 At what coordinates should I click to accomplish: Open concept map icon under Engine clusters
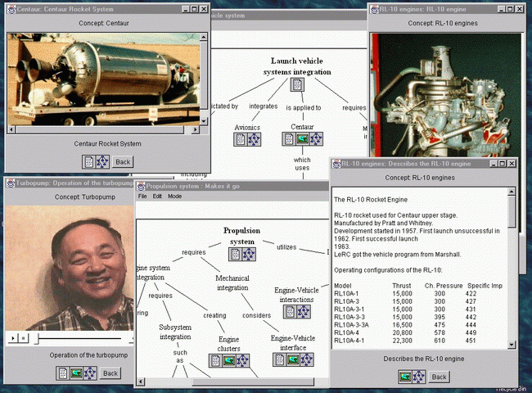[242, 360]
